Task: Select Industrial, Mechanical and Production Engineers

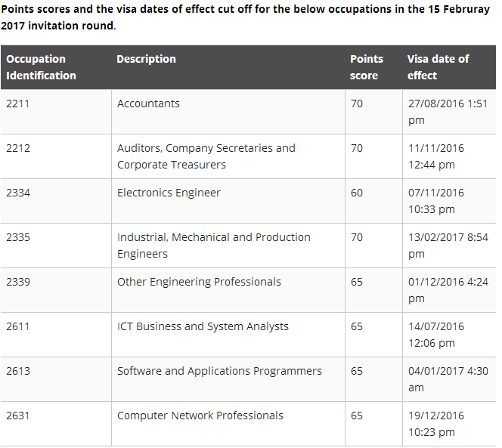Action: pos(213,246)
